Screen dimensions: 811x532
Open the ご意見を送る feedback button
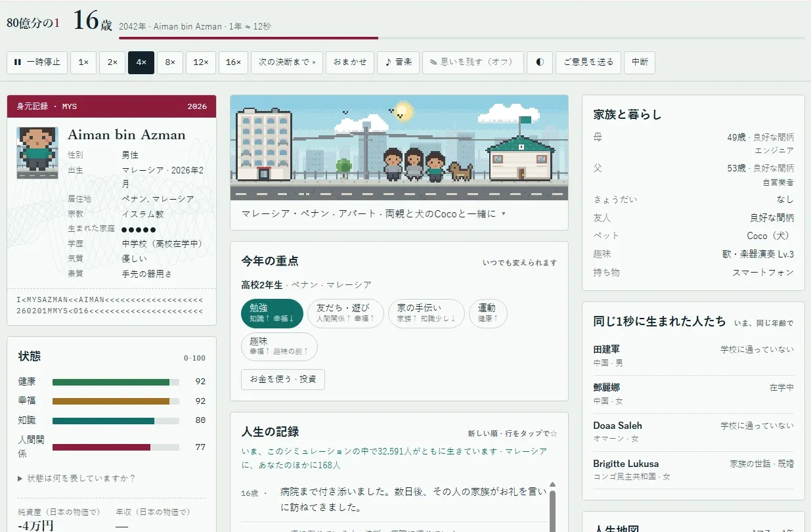[x=588, y=62]
